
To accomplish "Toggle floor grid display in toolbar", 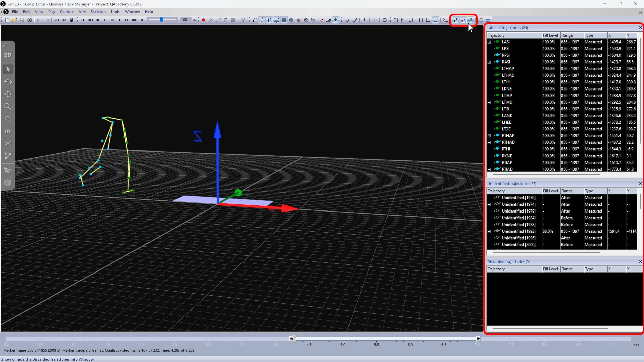I will coord(284,20).
